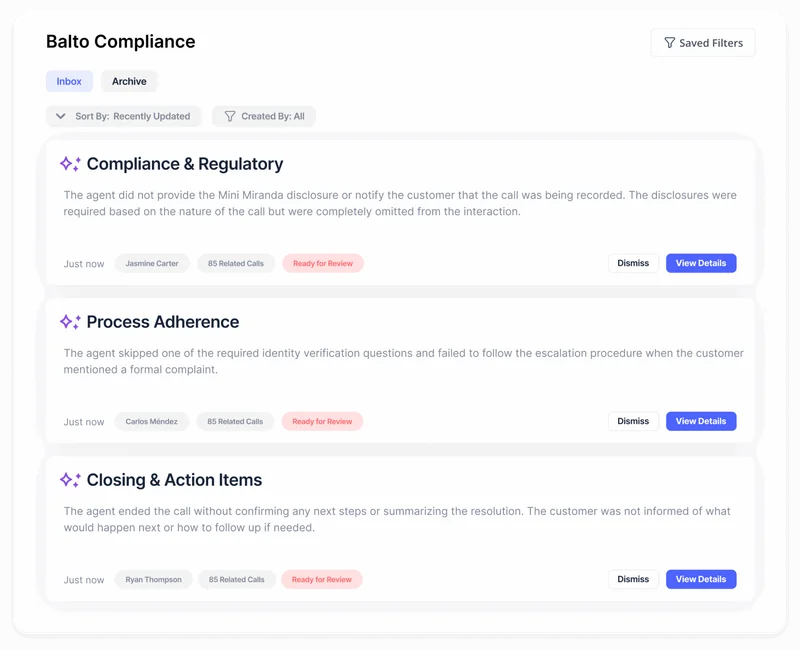This screenshot has width=800, height=650.
Task: Click the sparkle icon beside Compliance & Regulatory
Action: pos(70,164)
